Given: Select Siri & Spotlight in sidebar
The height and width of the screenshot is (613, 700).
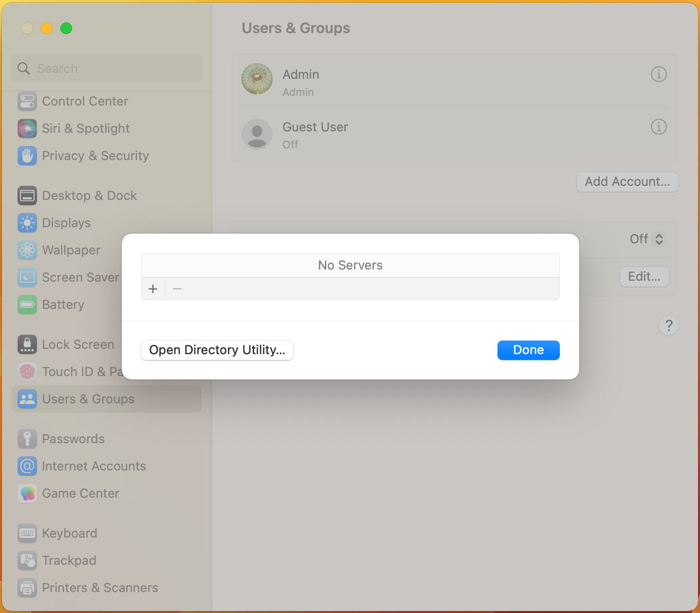Looking at the screenshot, I should coord(86,128).
